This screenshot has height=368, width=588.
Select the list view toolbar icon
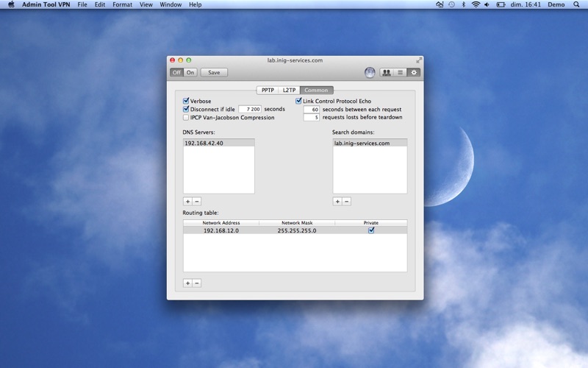[x=400, y=72]
